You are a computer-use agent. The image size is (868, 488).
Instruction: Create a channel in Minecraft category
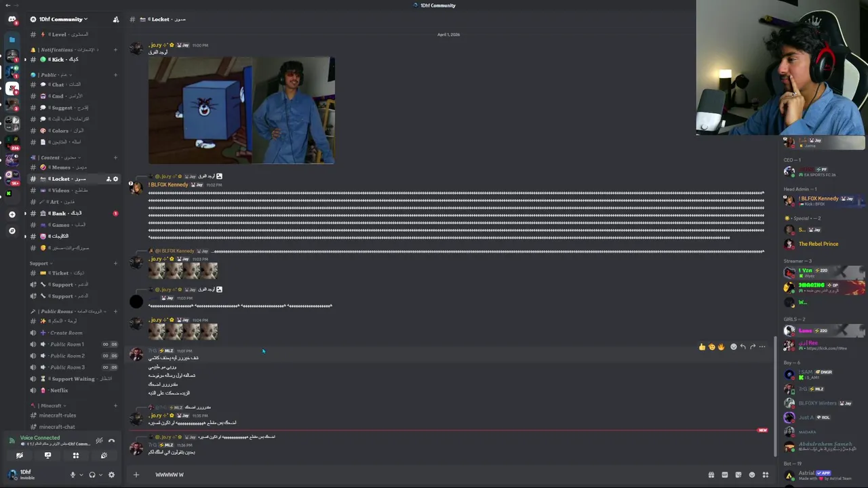(115, 405)
